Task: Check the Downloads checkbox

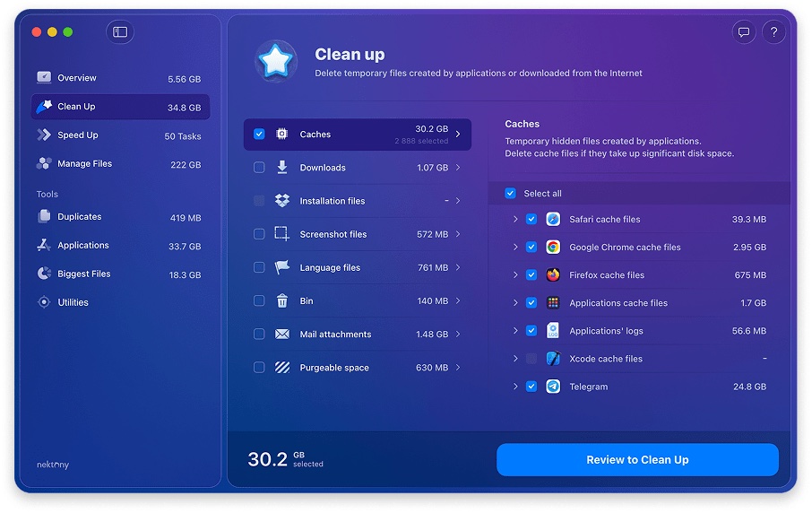Action: (x=259, y=168)
